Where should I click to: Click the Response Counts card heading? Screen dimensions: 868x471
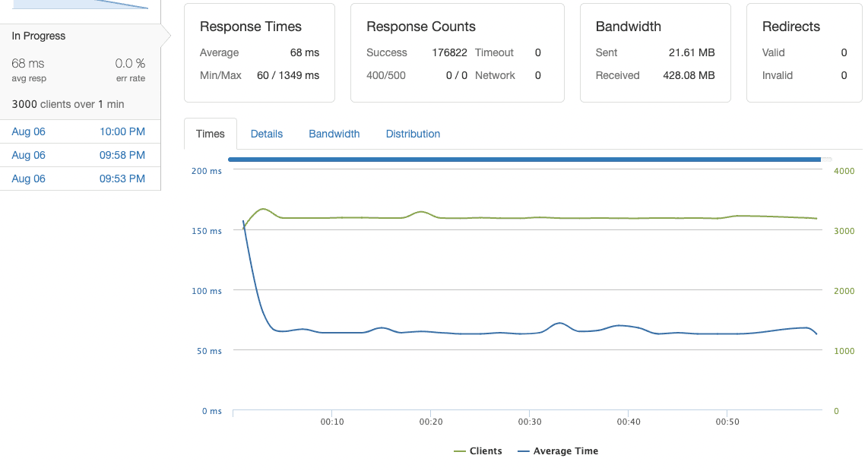click(x=421, y=27)
